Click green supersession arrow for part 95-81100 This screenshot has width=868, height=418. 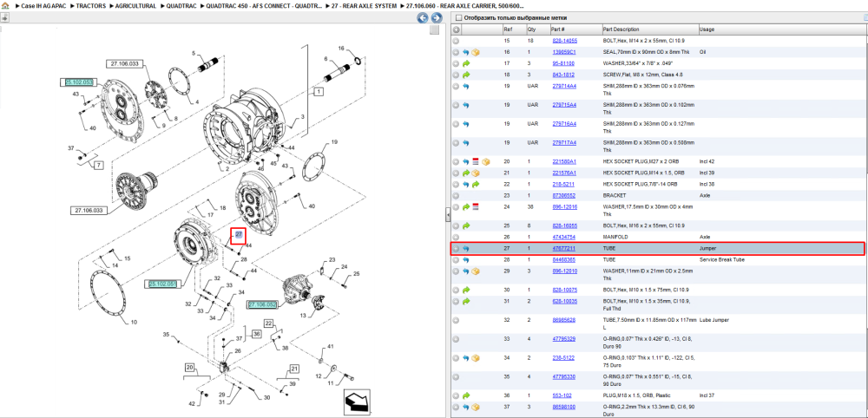pyautogui.click(x=465, y=63)
